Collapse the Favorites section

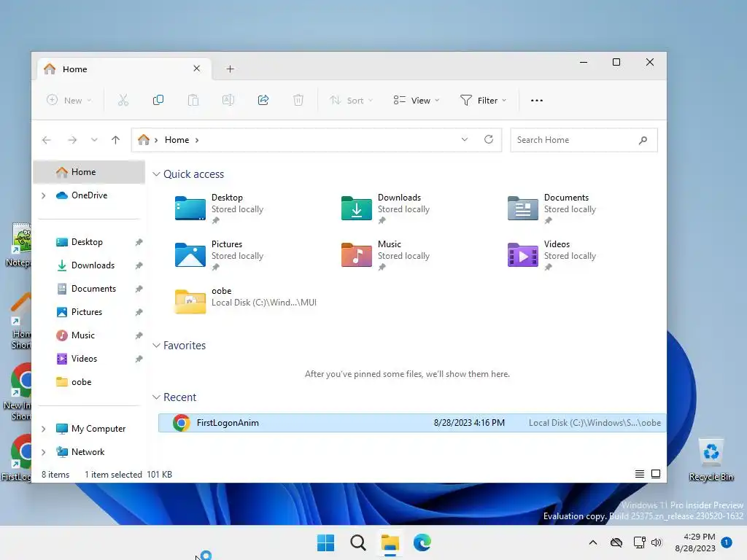coord(156,346)
